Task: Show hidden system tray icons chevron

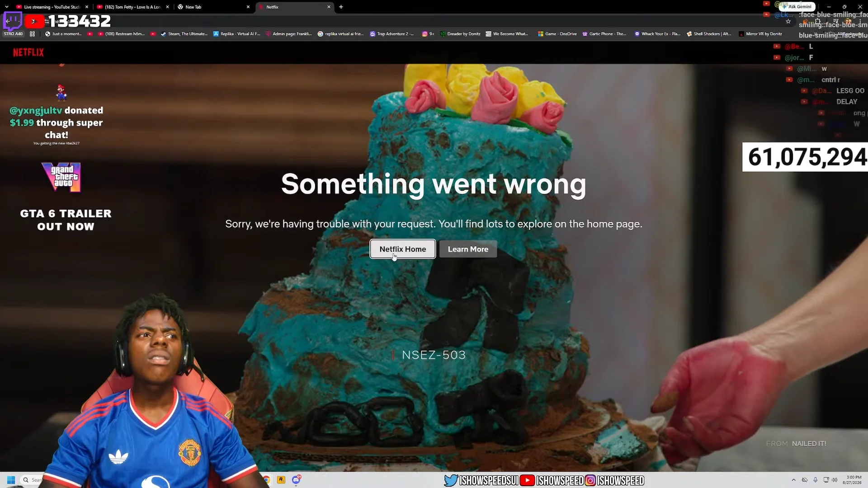Action: point(793,480)
